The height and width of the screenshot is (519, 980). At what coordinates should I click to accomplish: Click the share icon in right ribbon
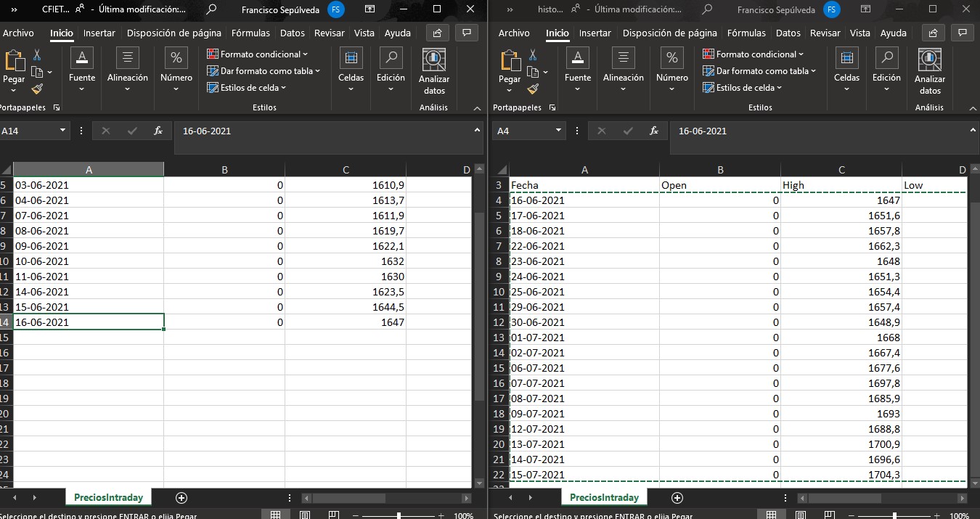(933, 33)
